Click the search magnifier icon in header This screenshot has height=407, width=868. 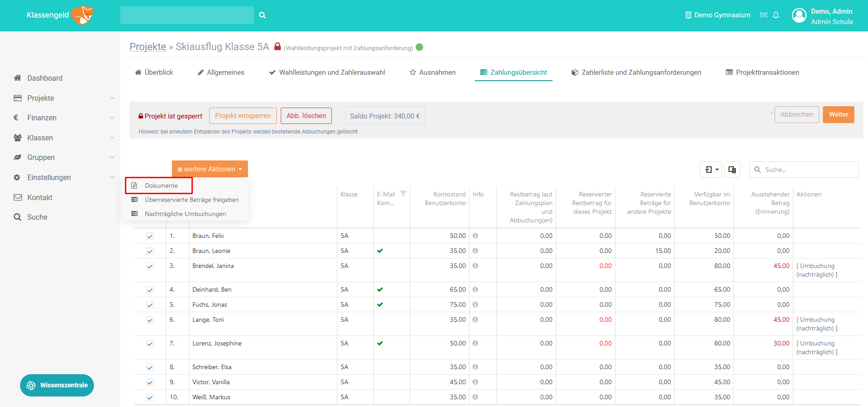pos(263,15)
